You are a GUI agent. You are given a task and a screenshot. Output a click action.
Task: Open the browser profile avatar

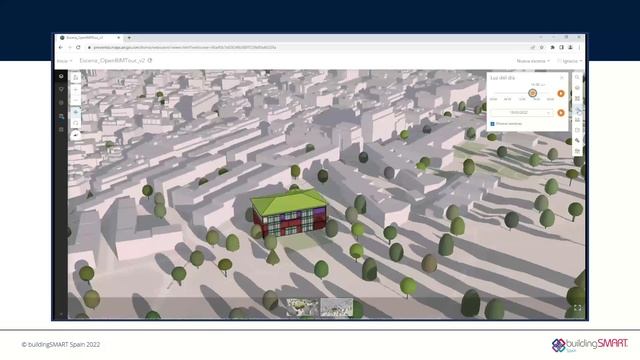click(571, 48)
